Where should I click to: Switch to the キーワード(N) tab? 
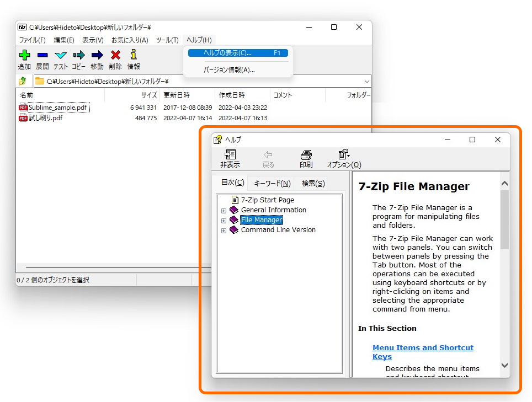[272, 184]
